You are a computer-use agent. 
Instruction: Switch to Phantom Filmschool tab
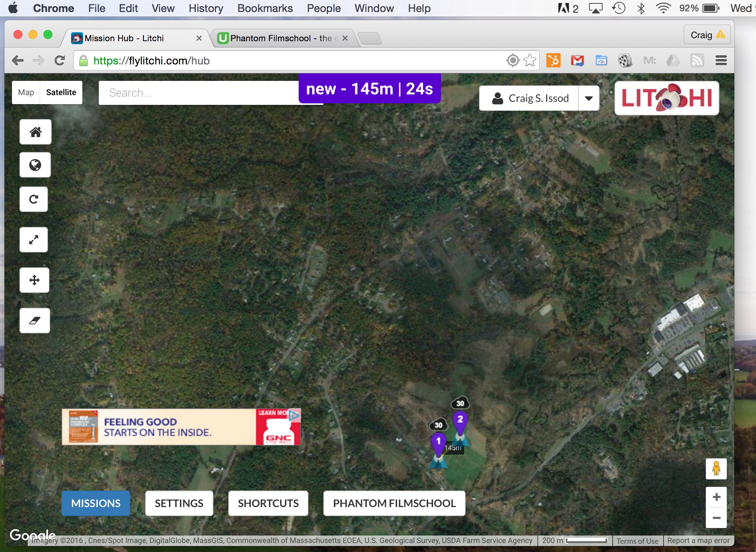tap(281, 38)
